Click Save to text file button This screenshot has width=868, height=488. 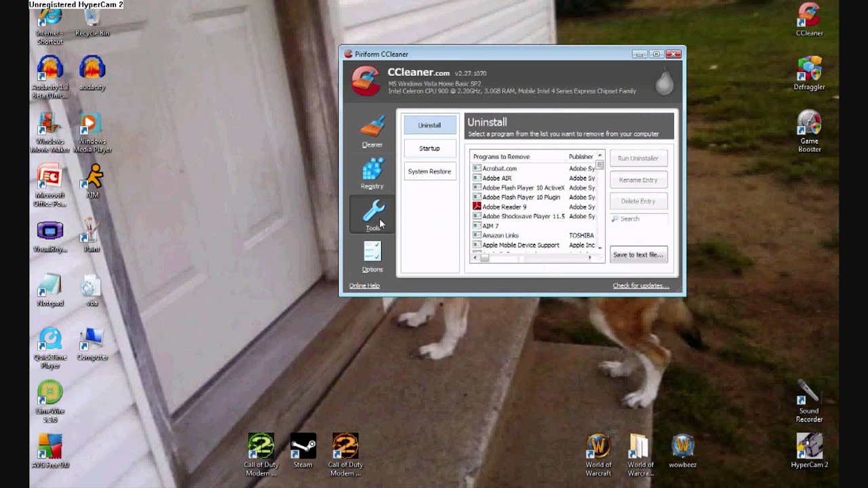[x=638, y=255]
